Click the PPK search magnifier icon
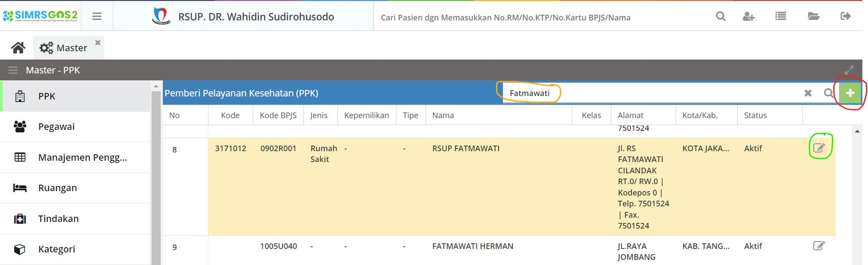 click(828, 93)
